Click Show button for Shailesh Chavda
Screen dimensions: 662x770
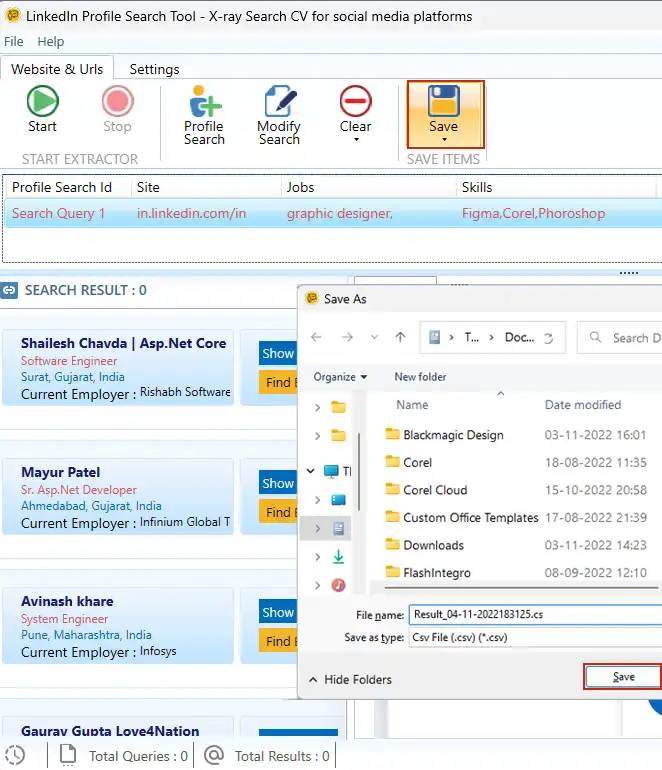pos(278,353)
